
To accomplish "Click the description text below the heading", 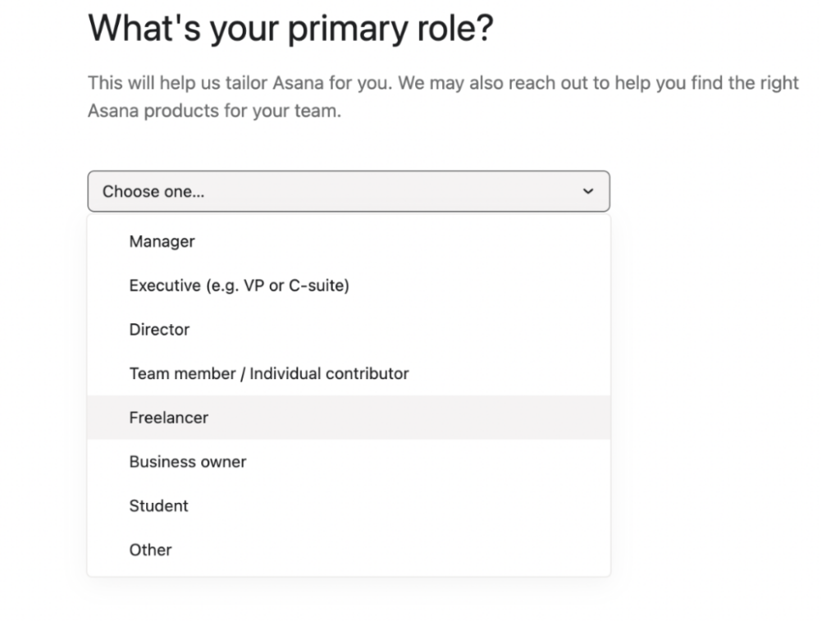I will pyautogui.click(x=443, y=96).
